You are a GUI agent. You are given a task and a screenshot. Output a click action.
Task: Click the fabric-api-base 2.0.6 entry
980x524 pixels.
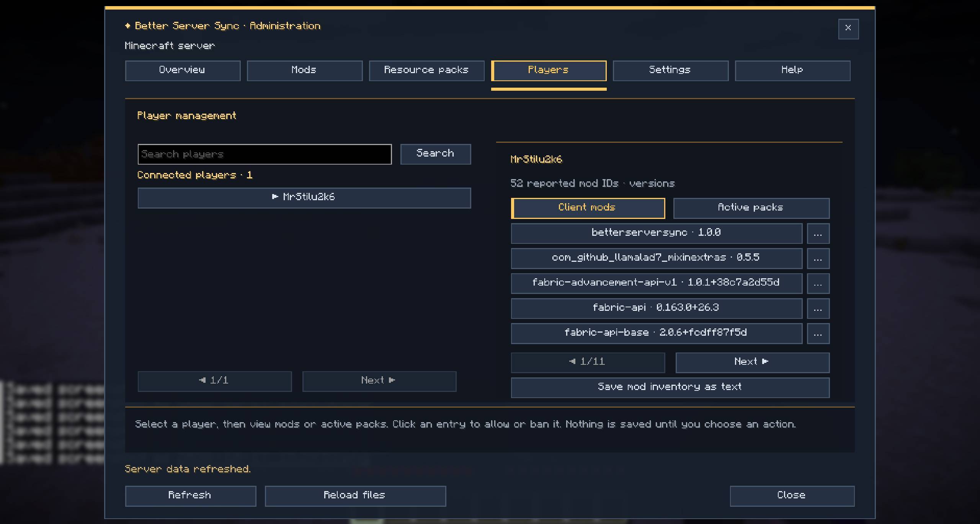coord(657,333)
